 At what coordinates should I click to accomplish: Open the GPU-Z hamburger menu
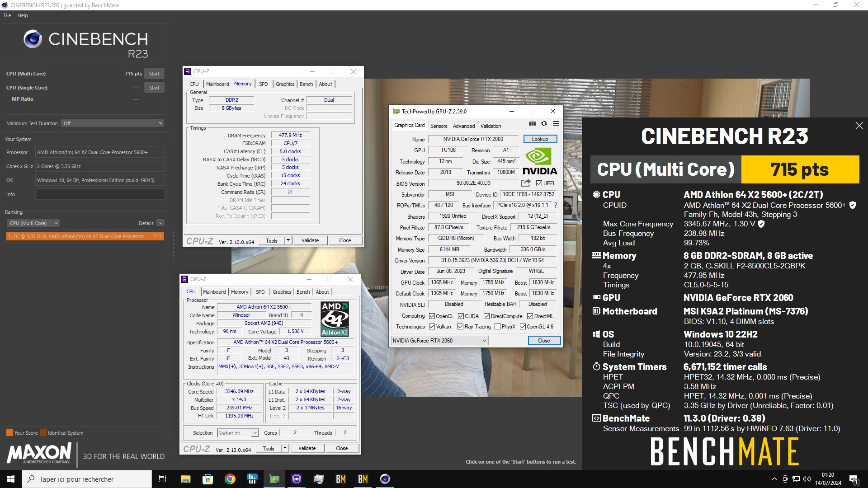556,123
